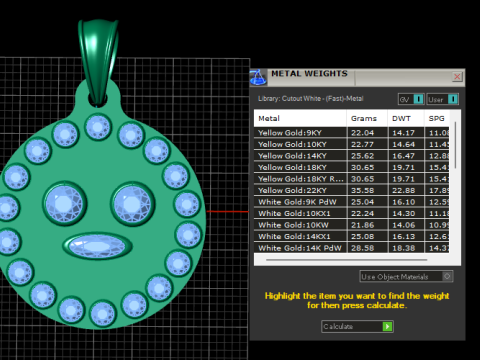This screenshot has width=480, height=360.
Task: Click the Library: Cutout White label
Action: coord(310,99)
